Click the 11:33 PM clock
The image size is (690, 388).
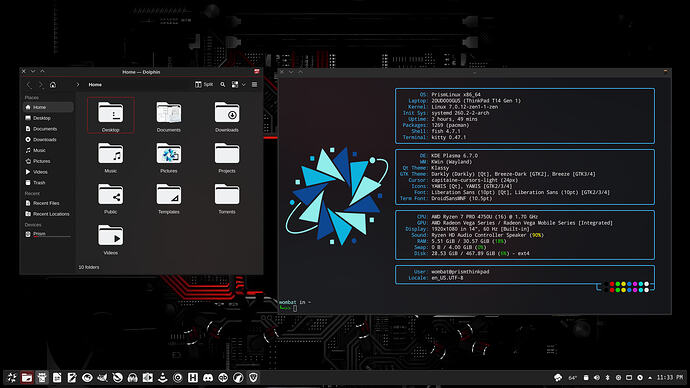click(x=670, y=377)
